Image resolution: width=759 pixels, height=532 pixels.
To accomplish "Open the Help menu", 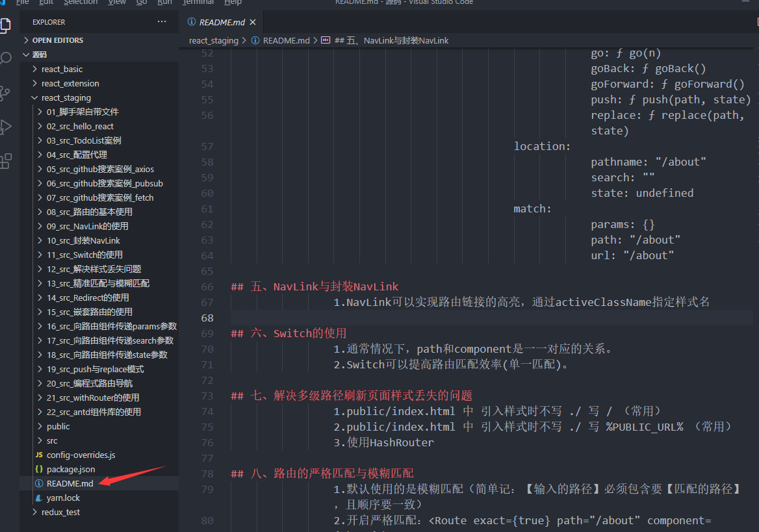I will coord(233,2).
